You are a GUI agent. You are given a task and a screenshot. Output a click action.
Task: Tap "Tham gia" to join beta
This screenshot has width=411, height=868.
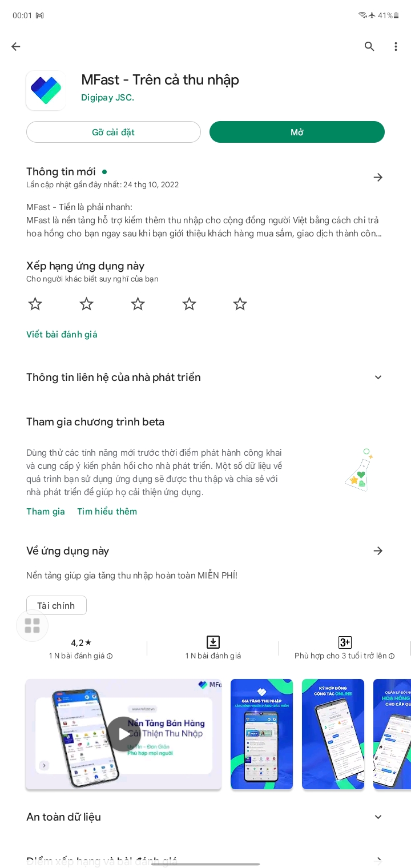(x=46, y=512)
